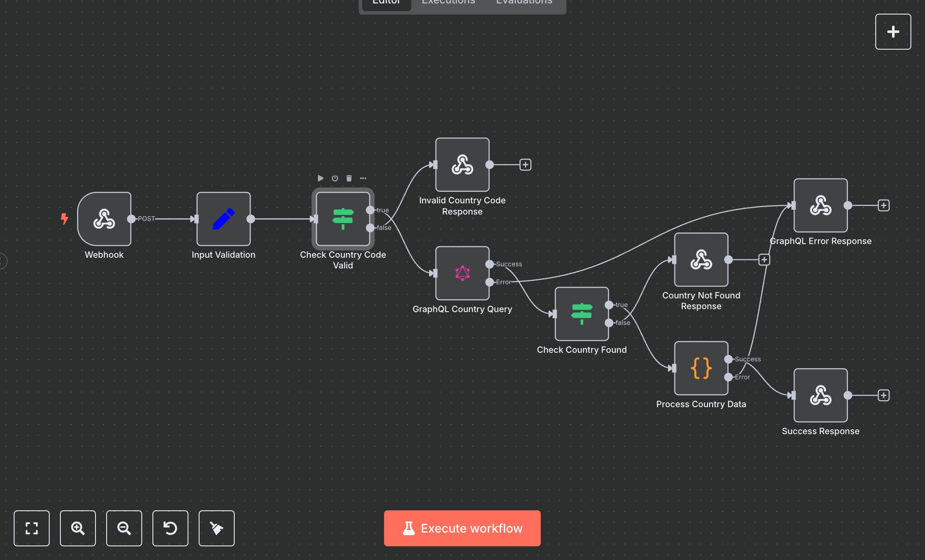The image size is (925, 560).
Task: Fit the workflow to view
Action: pos(32,528)
